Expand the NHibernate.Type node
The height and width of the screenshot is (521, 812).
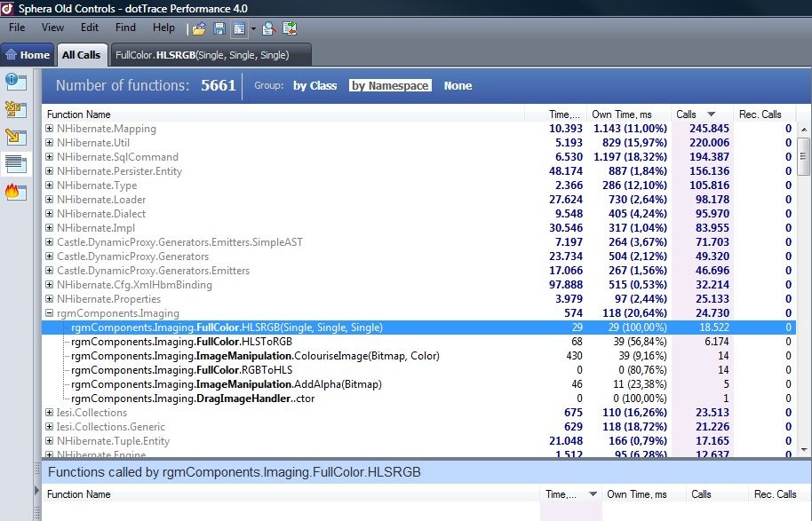click(x=49, y=186)
